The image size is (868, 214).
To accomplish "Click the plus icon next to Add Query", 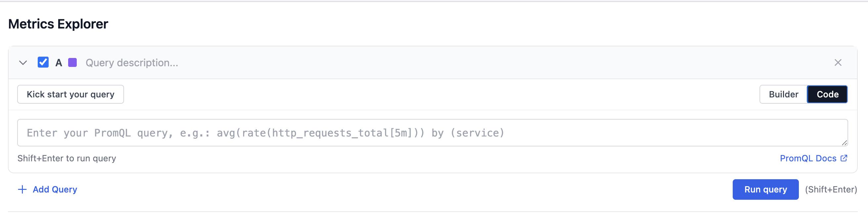I will coord(22,189).
